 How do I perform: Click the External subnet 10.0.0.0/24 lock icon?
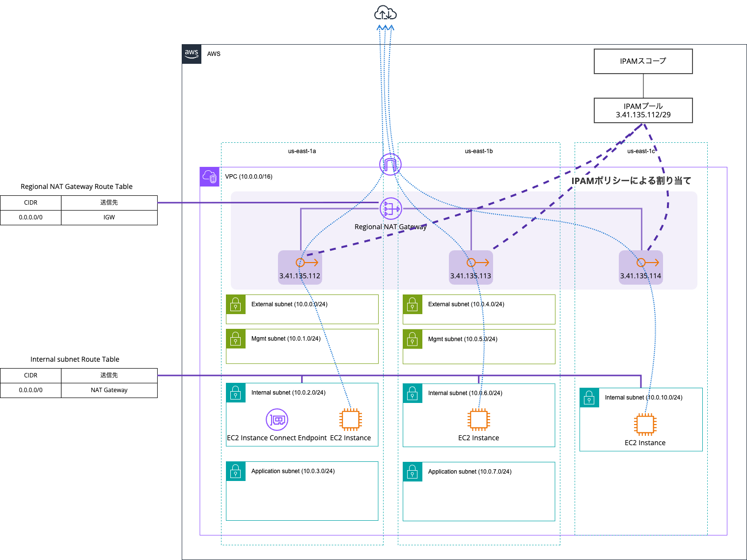point(236,304)
